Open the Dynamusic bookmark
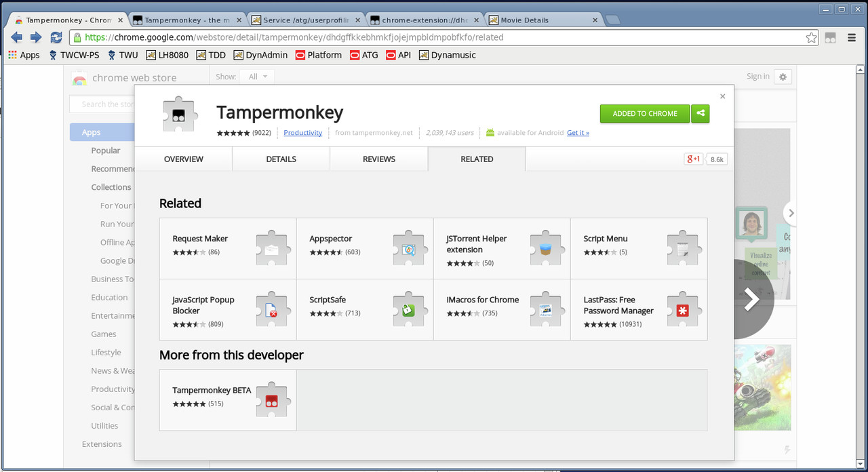 point(447,55)
